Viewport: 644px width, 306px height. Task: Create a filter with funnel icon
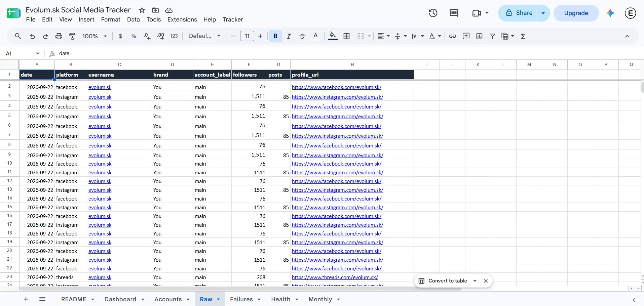coord(492,36)
